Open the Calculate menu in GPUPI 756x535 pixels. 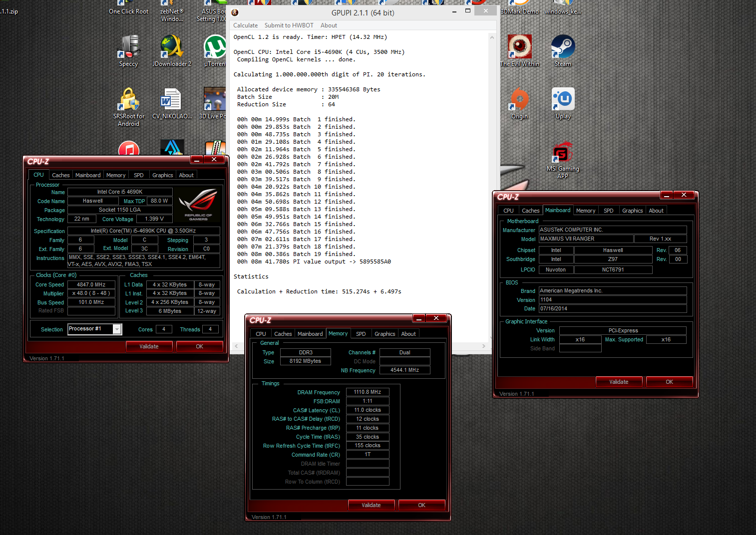245,25
